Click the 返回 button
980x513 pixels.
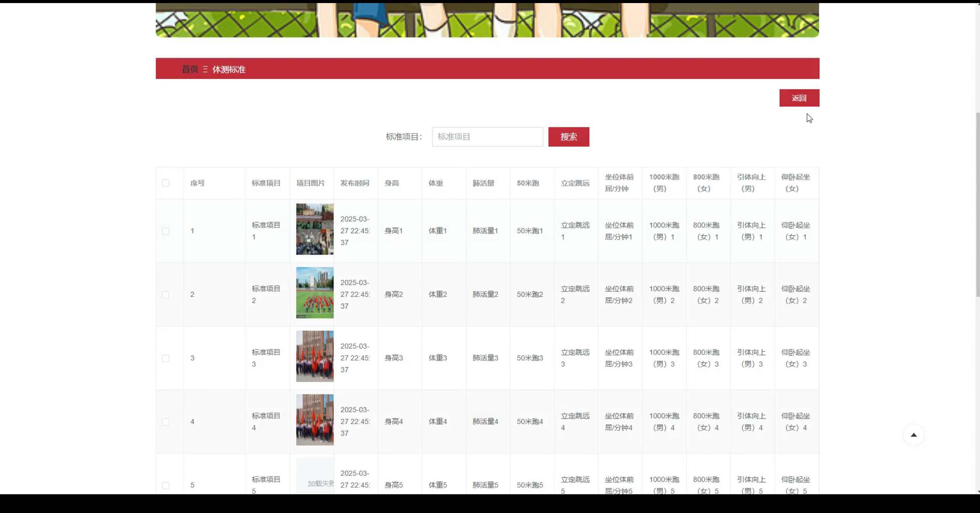click(799, 98)
